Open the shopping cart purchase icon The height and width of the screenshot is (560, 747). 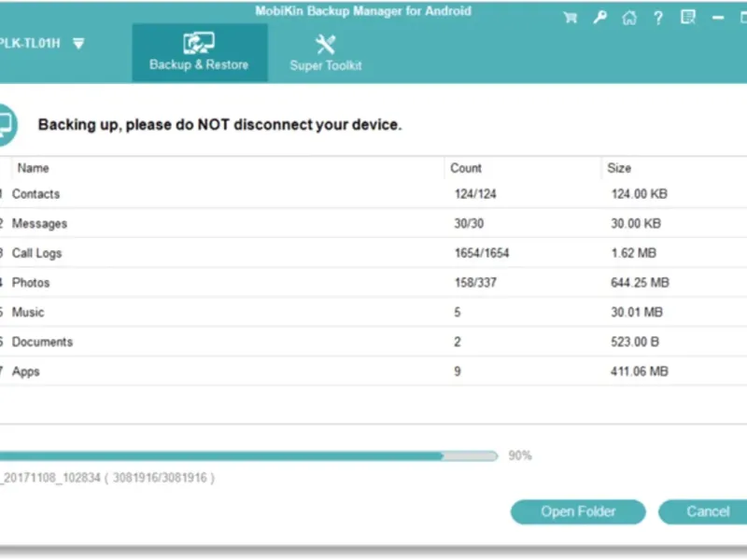point(570,18)
